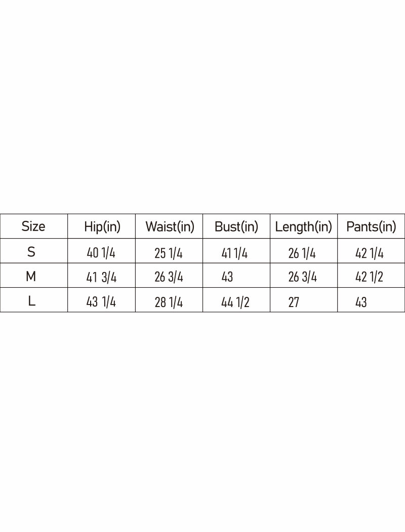Click the 42 1/4 pants value
The height and width of the screenshot is (532, 405).
[x=370, y=253]
